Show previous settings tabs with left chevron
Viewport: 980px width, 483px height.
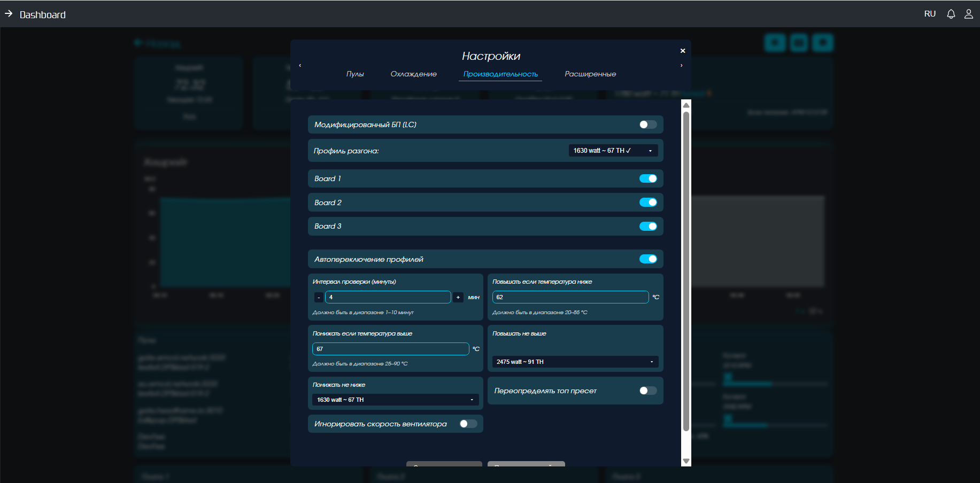pos(300,65)
